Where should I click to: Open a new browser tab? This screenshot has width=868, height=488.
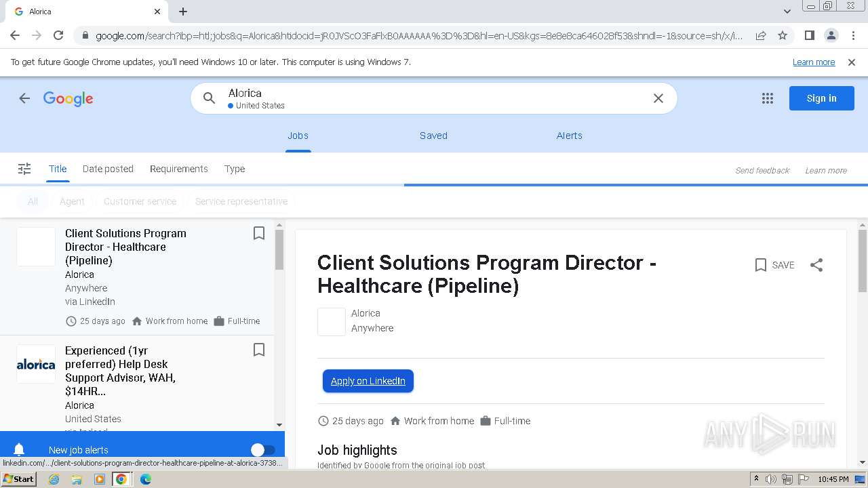(183, 12)
